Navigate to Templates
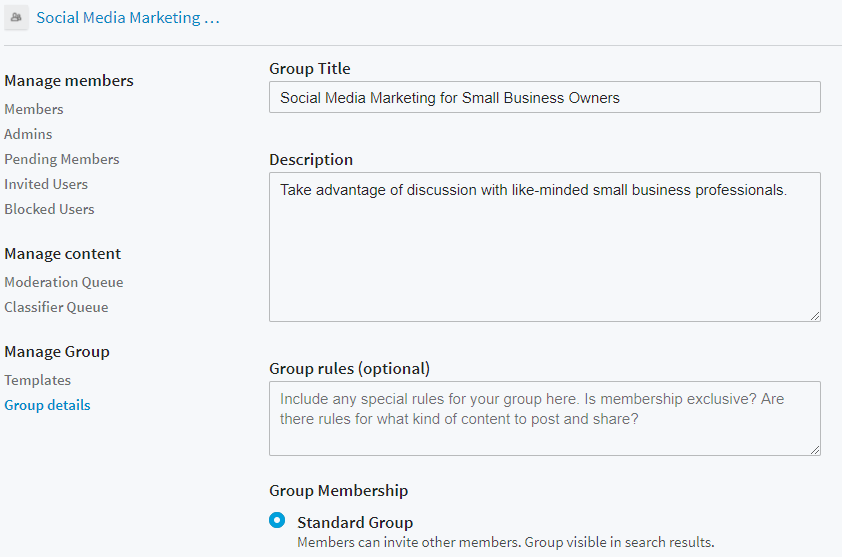This screenshot has width=842, height=557. pos(38,380)
